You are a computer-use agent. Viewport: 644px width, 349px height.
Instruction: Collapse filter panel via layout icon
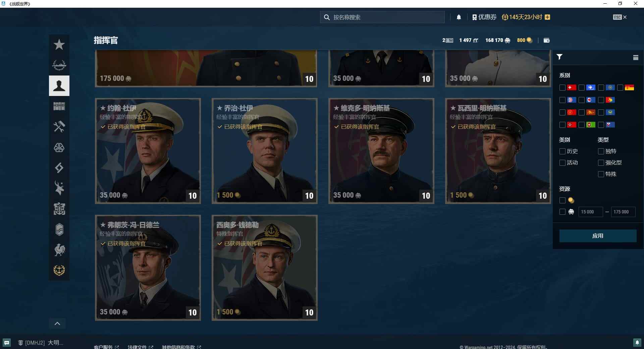click(636, 57)
